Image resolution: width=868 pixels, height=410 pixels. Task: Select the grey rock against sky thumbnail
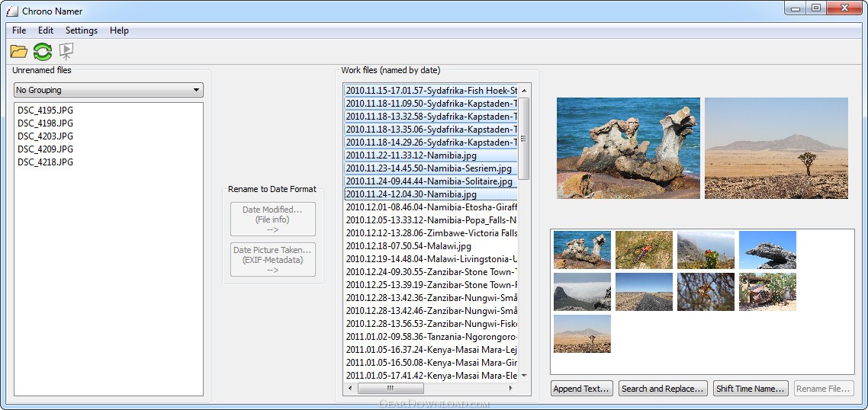click(768, 250)
